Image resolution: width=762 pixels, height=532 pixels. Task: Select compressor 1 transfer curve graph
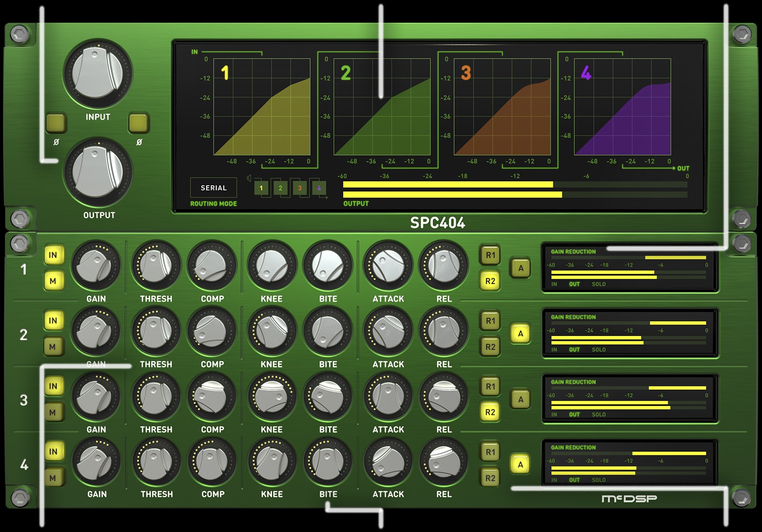tap(262, 107)
